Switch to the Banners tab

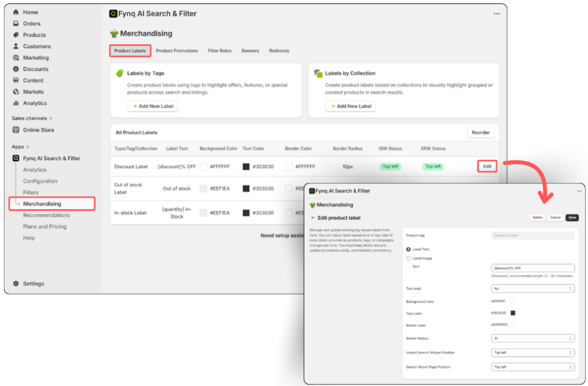pos(250,51)
